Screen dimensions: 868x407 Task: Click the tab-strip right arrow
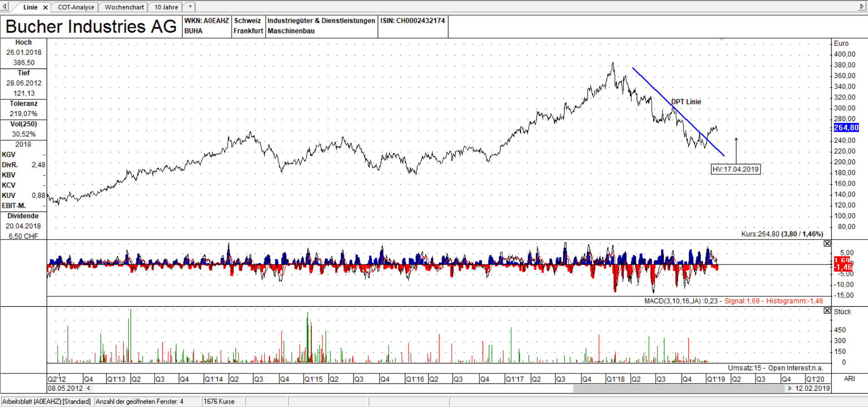click(862, 6)
